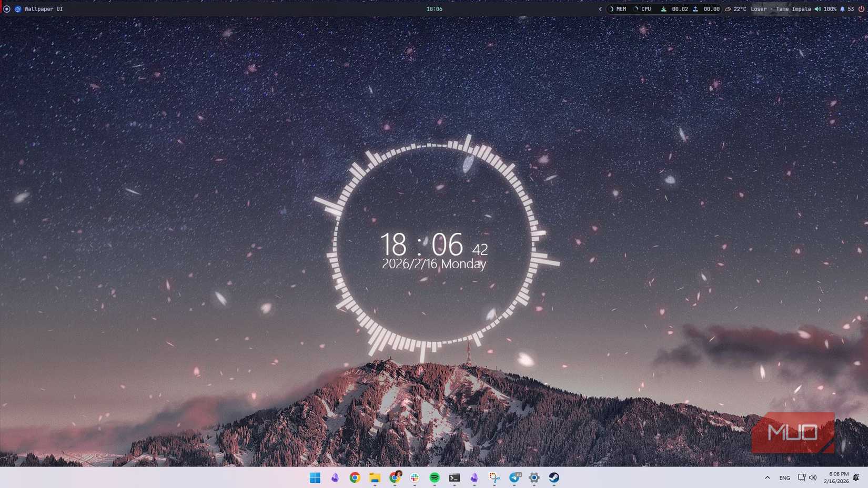The width and height of the screenshot is (868, 488).
Task: Click the record button at top left
Action: point(6,9)
